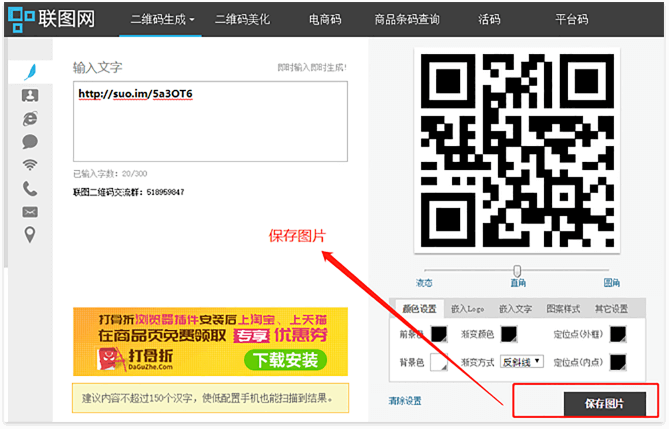The image size is (669, 429).
Task: Open the 渐变颜色 color swatch
Action: tap(509, 334)
